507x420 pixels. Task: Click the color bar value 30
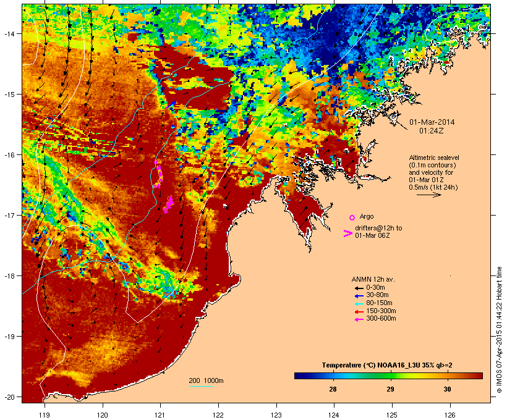[447, 389]
